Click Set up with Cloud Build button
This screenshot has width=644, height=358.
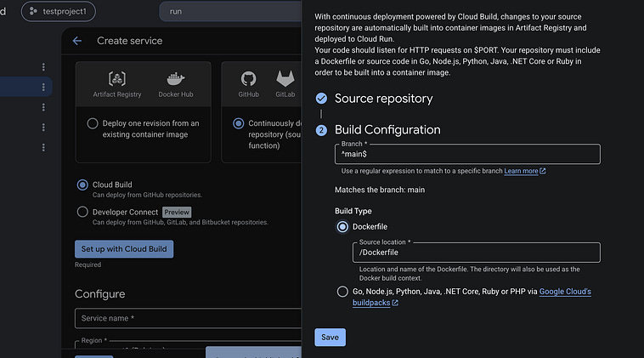coord(124,249)
